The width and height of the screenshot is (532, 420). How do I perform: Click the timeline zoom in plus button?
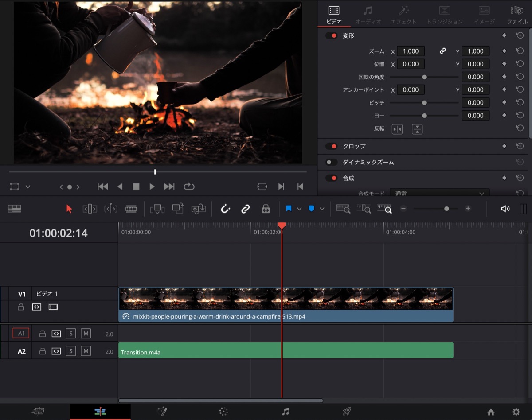[468, 209]
